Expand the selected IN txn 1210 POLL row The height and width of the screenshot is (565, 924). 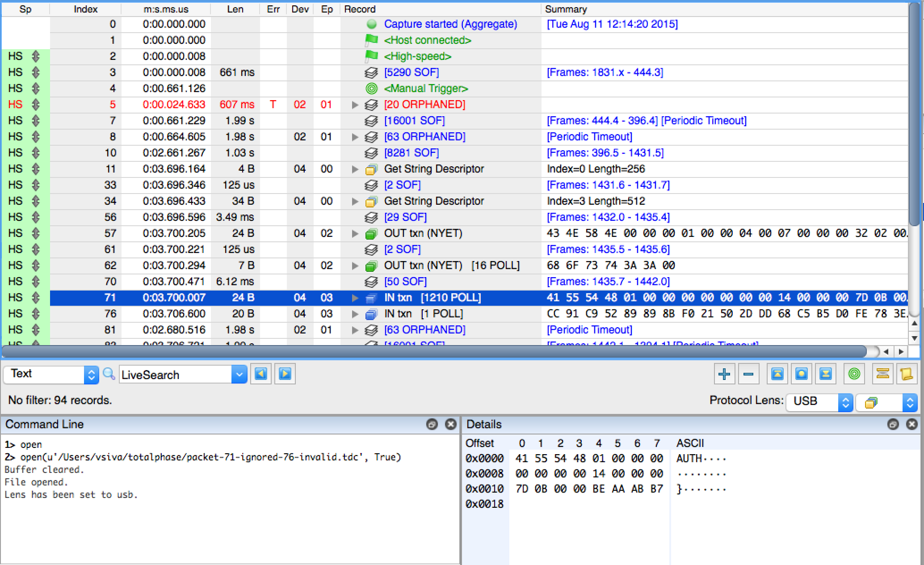pos(355,298)
